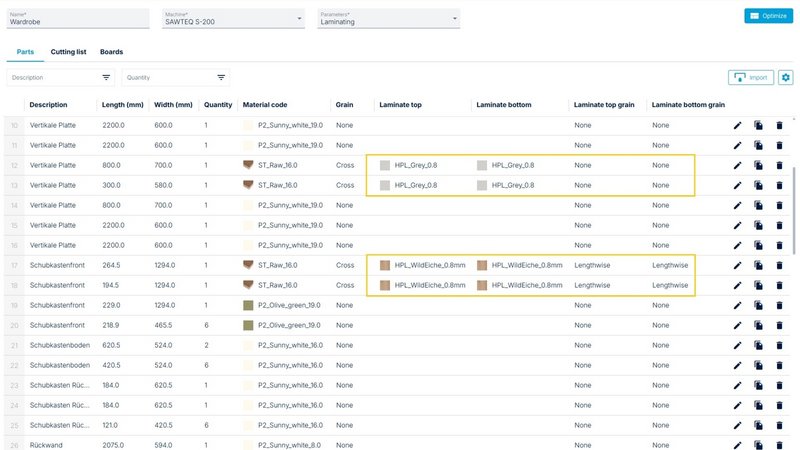Click the HPL_Grey_0.8 laminate top swatch in row 12
This screenshot has height=450, width=800.
point(384,165)
